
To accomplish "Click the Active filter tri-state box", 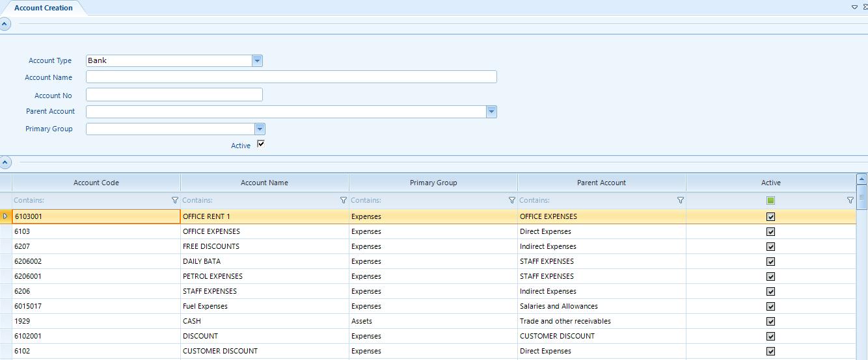I will pos(770,201).
